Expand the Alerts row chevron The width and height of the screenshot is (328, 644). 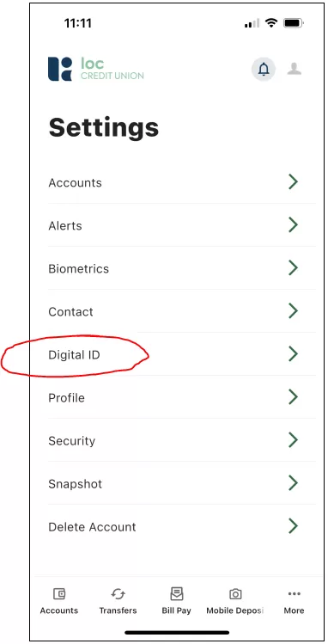coord(293,224)
